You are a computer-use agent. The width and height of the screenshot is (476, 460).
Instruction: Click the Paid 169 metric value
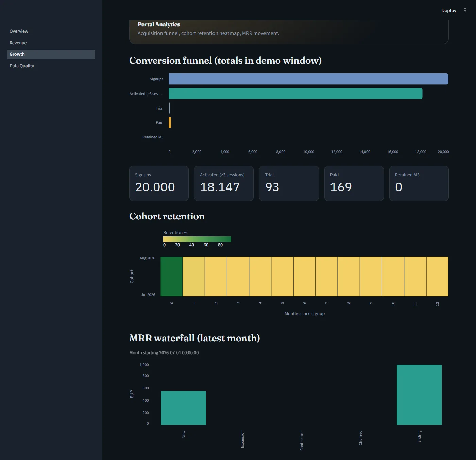click(x=341, y=187)
